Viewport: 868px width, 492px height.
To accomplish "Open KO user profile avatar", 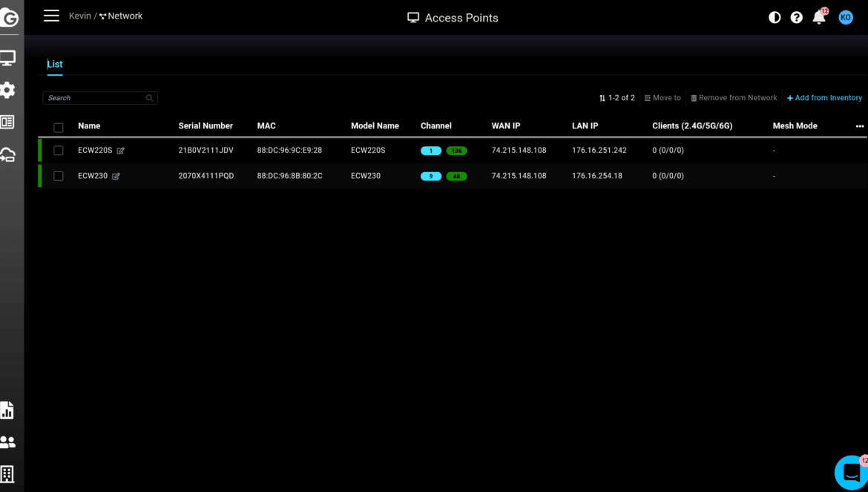I will click(845, 18).
